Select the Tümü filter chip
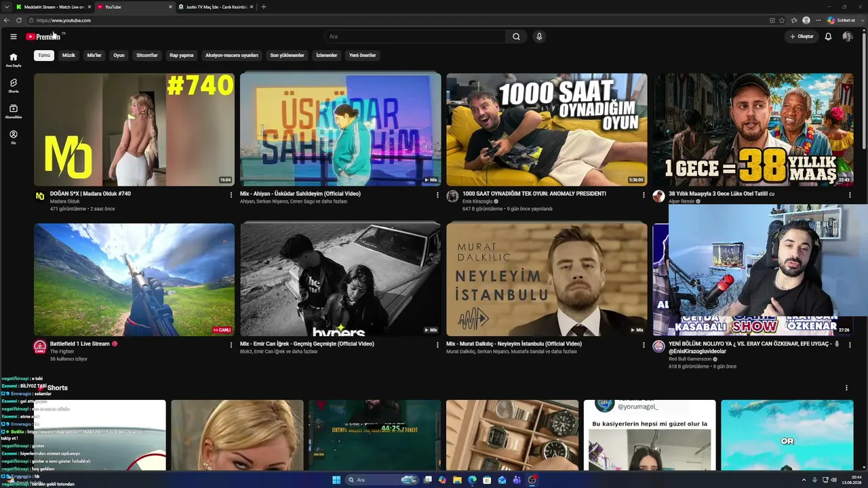Image resolution: width=868 pixels, height=488 pixels. (x=44, y=56)
